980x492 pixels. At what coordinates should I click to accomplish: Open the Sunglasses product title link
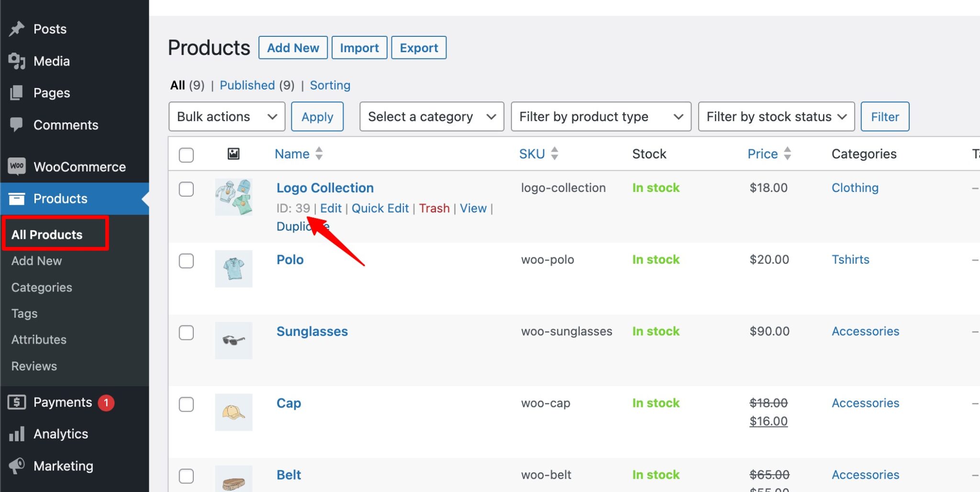coord(312,331)
